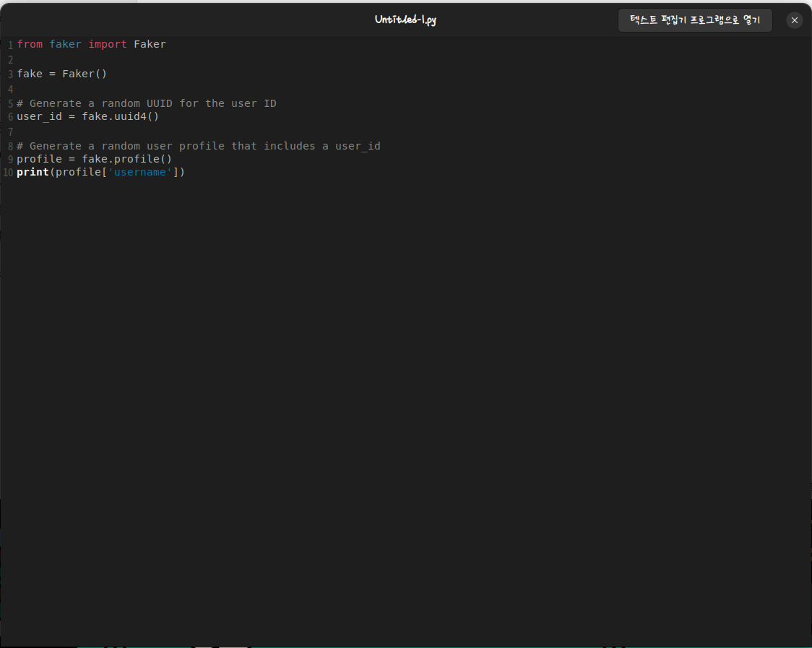The height and width of the screenshot is (648, 812).
Task: Click the 'import' keyword on line 1
Action: click(107, 45)
